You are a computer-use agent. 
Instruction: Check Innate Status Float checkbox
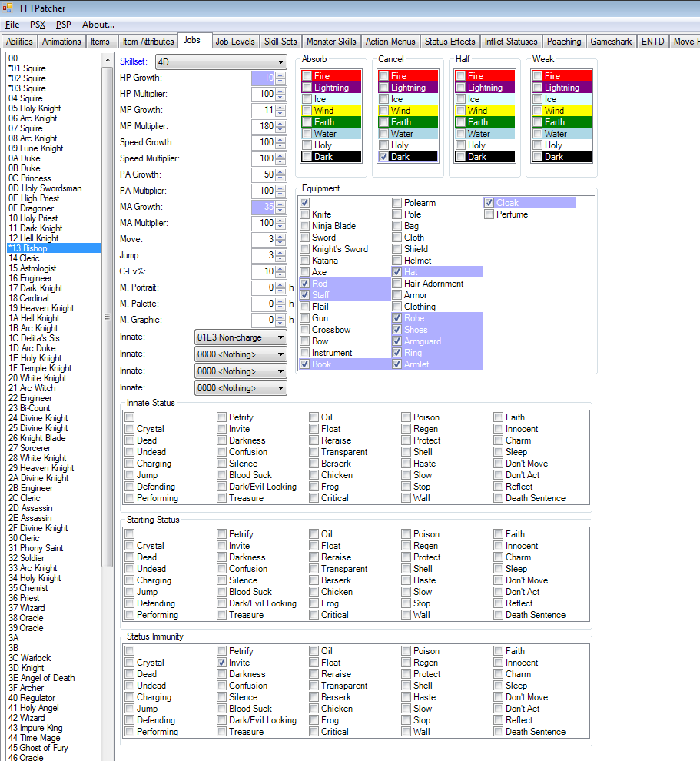[x=314, y=429]
